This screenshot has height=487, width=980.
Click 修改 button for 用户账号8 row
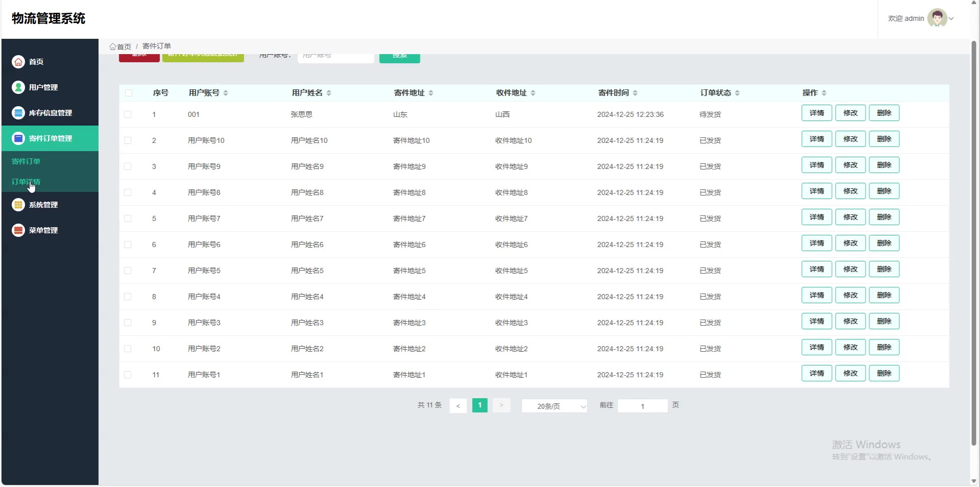point(850,191)
